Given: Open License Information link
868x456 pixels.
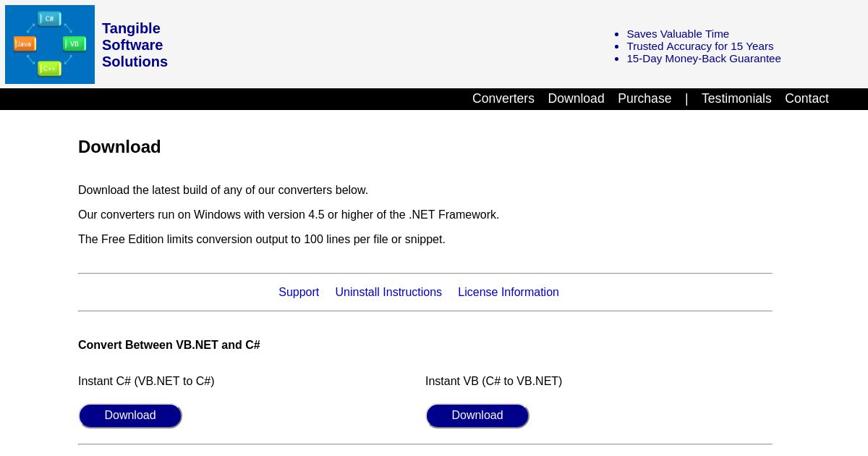Looking at the screenshot, I should (509, 292).
